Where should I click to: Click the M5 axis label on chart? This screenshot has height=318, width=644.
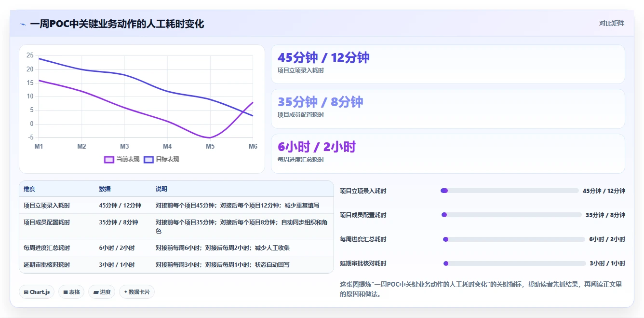(210, 146)
